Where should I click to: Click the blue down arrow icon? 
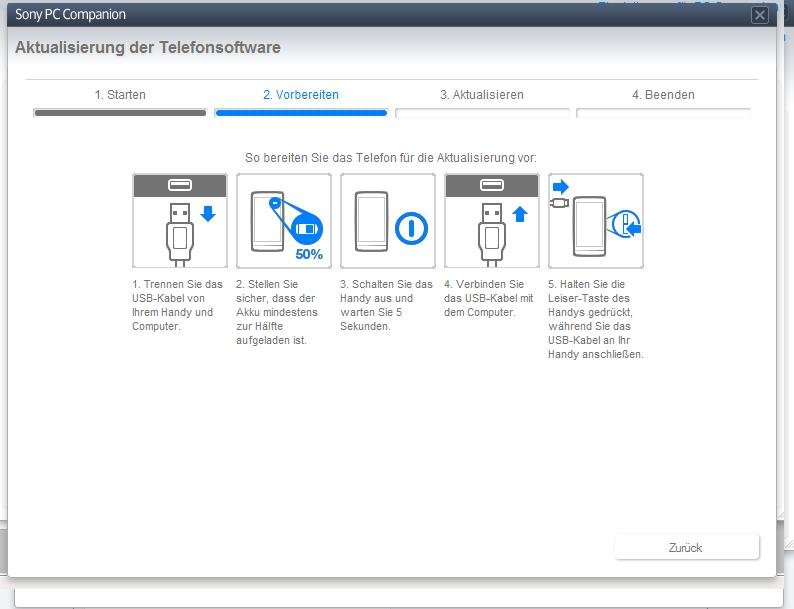coord(208,214)
